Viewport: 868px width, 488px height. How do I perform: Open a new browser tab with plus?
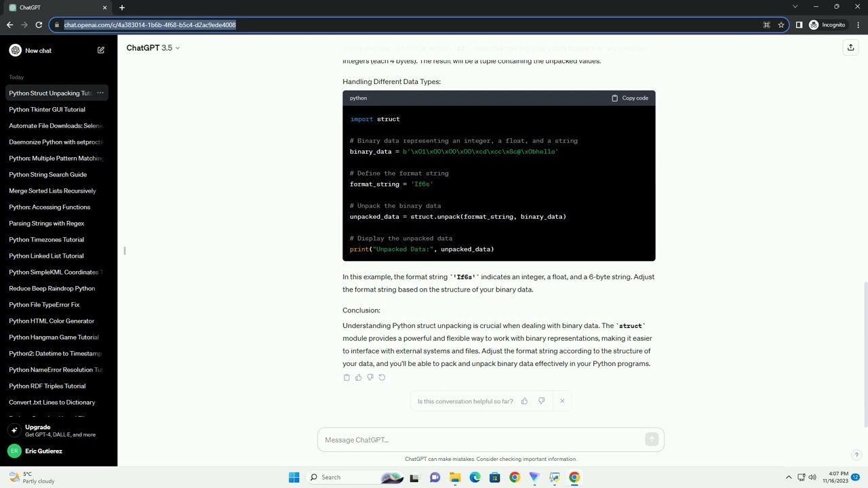pos(122,7)
